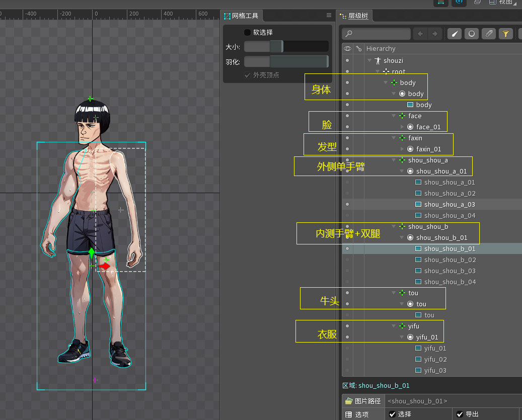522x420 pixels.
Task: Toggle visibility dot for shou_shou_a_03
Action: pyautogui.click(x=347, y=204)
